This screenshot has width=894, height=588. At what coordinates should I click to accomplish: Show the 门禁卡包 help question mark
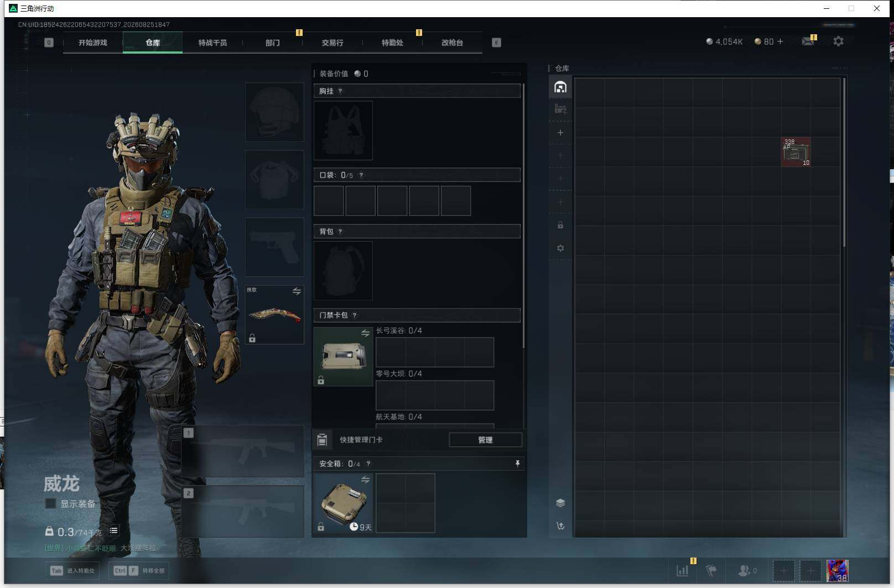355,315
